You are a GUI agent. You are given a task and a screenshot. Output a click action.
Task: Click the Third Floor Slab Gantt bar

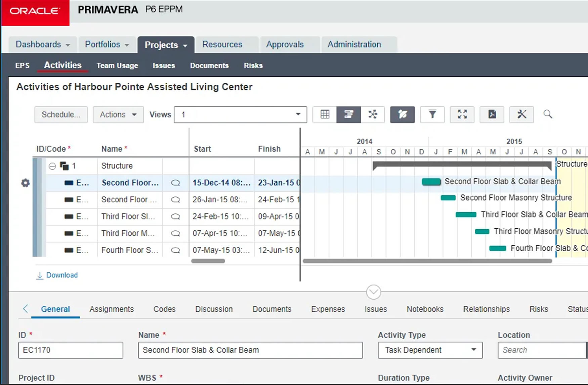[x=466, y=215]
